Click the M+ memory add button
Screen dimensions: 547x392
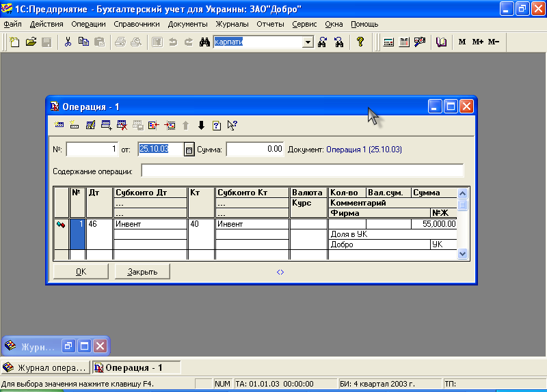(x=477, y=42)
